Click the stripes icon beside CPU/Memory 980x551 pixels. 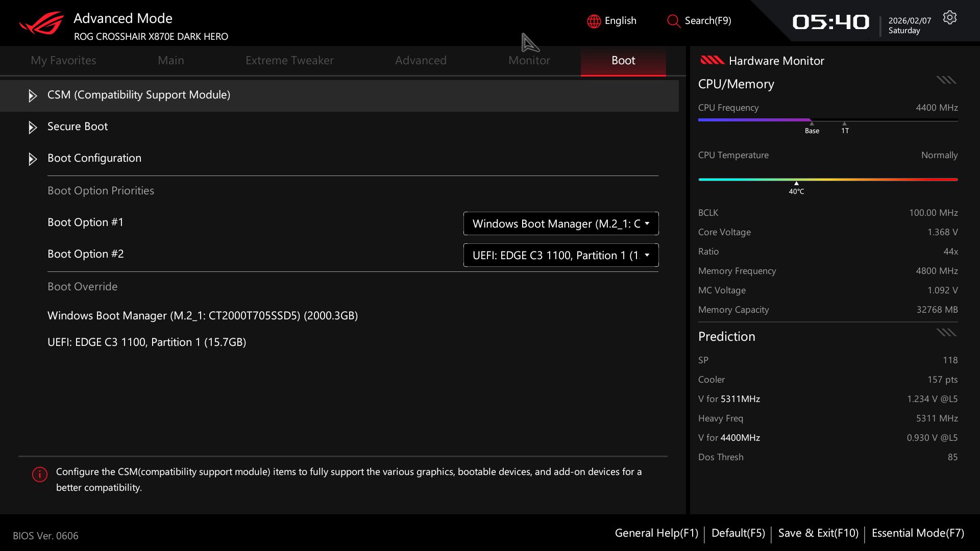(x=946, y=80)
